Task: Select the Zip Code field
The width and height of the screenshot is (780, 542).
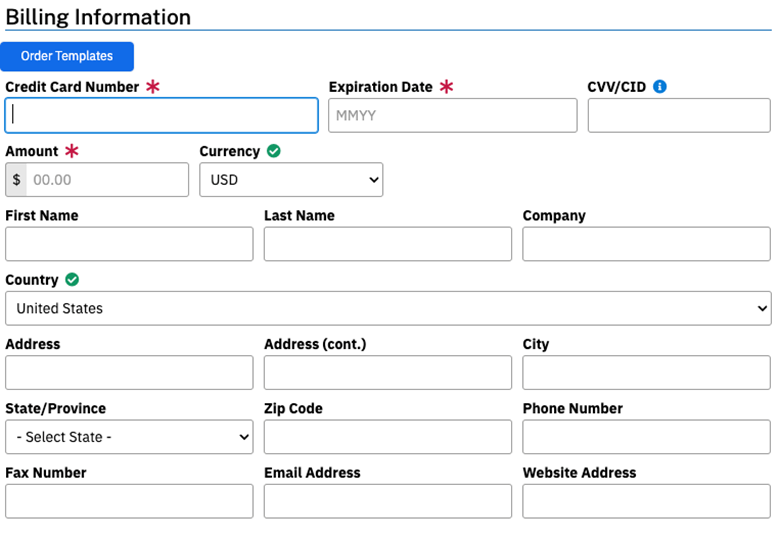Action: [x=388, y=437]
